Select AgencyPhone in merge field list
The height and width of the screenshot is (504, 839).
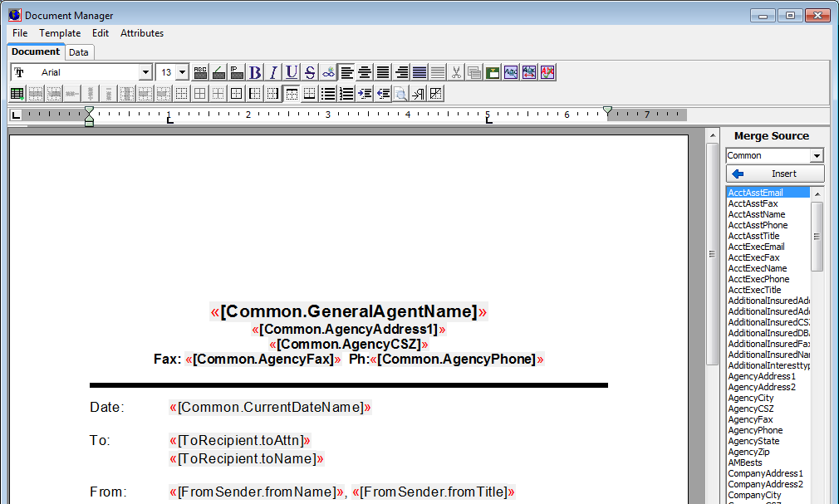point(755,430)
